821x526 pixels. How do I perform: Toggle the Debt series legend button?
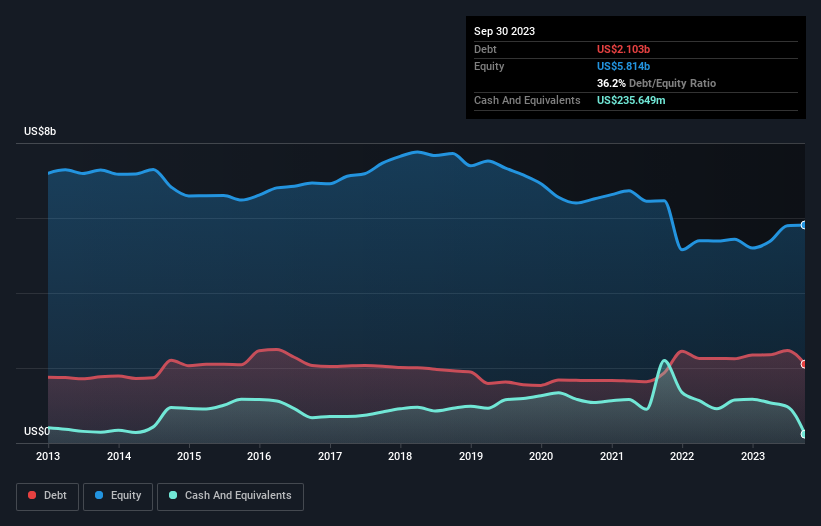[48, 496]
